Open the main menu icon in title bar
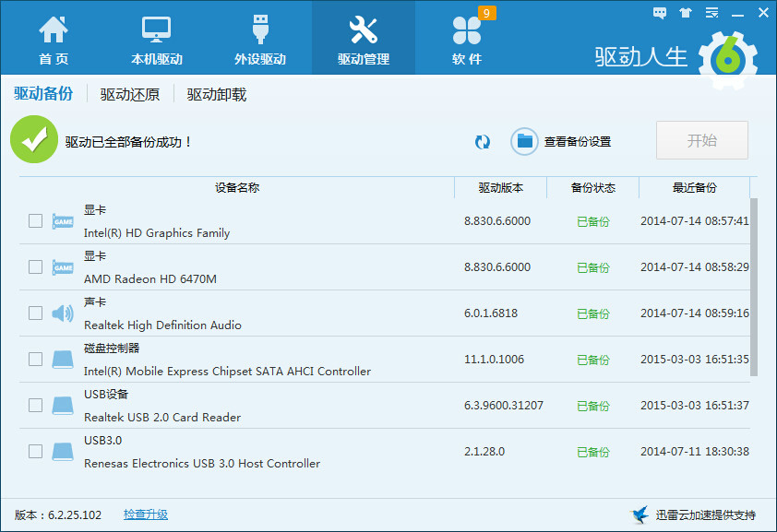 pos(711,13)
